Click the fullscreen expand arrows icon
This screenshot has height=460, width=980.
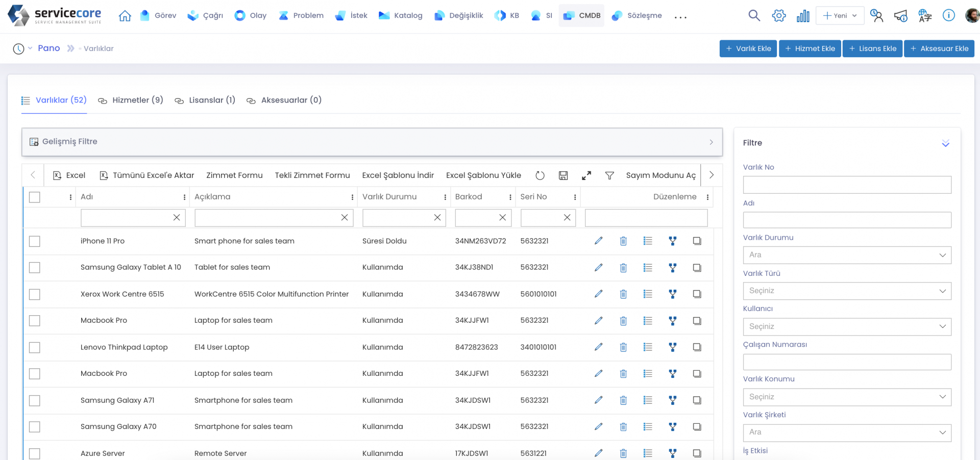586,175
